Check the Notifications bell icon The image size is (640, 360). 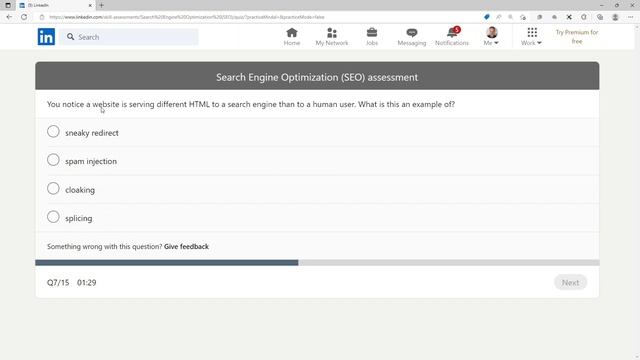pyautogui.click(x=452, y=33)
